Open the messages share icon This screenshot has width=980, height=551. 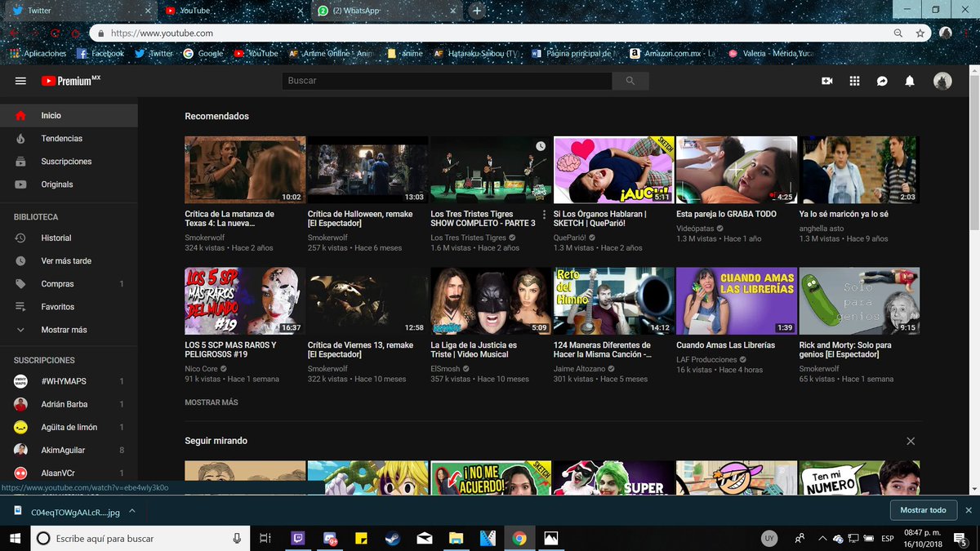point(882,81)
